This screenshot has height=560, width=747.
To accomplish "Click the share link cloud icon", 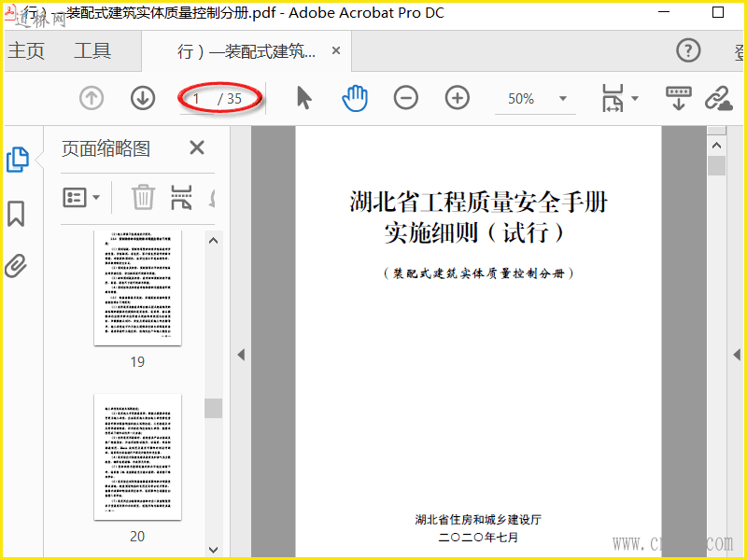I will [x=718, y=98].
